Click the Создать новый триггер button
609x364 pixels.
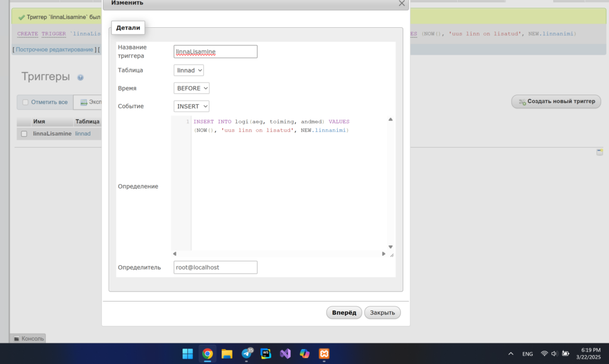coord(556,101)
